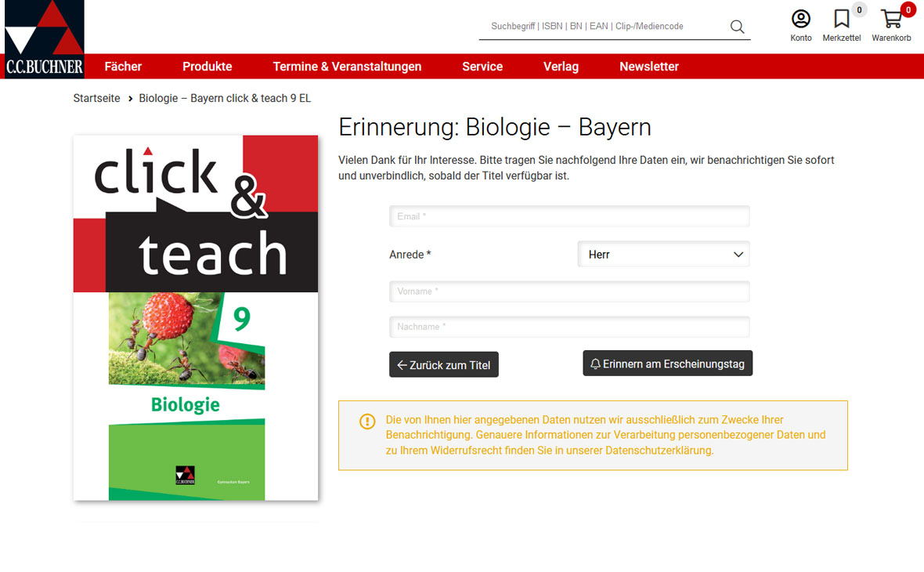Open the Produkte menu
Image resolution: width=924 pixels, height=572 pixels.
coord(208,67)
